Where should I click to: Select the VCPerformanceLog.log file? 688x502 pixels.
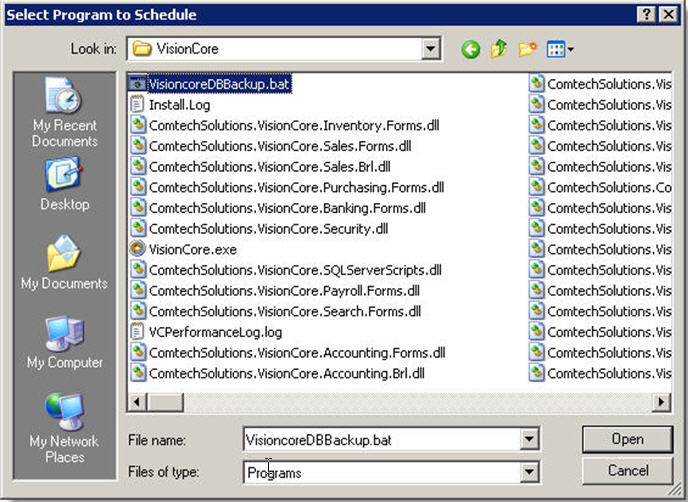(x=206, y=332)
